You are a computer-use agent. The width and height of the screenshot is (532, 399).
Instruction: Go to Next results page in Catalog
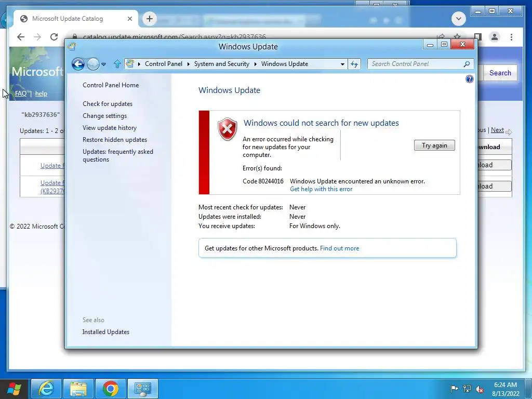pos(497,130)
